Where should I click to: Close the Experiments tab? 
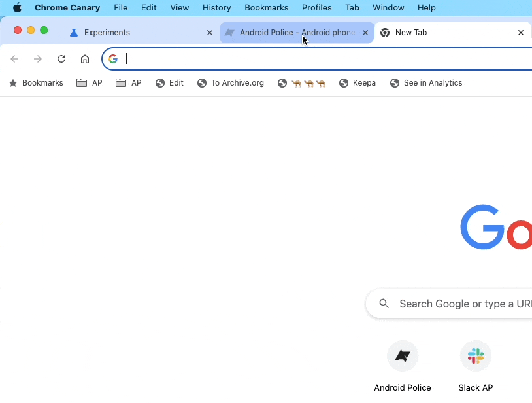point(210,33)
